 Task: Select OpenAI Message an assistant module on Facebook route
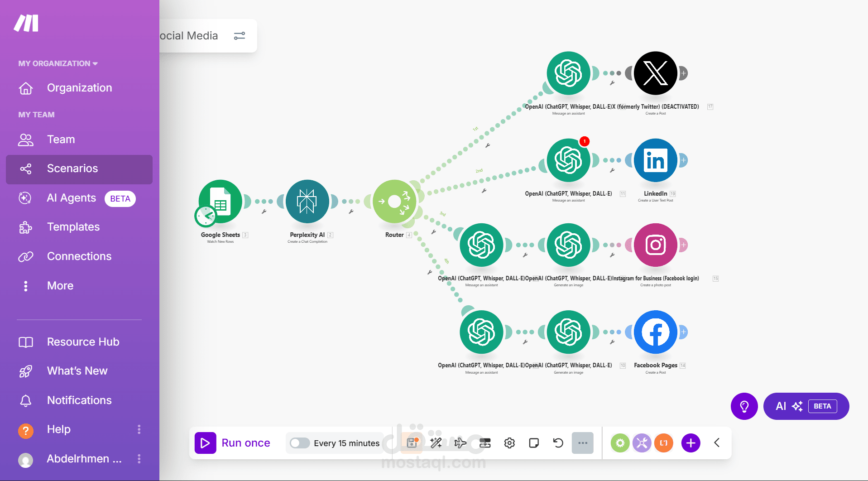tap(481, 332)
